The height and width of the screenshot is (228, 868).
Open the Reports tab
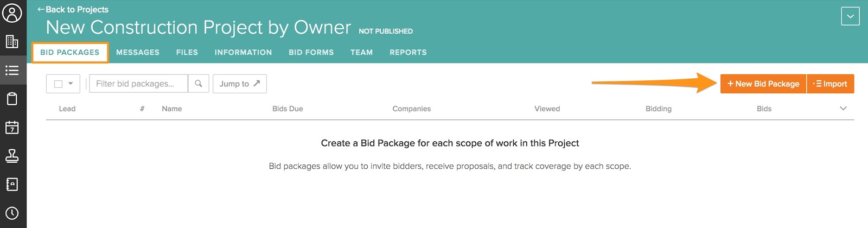pyautogui.click(x=408, y=53)
